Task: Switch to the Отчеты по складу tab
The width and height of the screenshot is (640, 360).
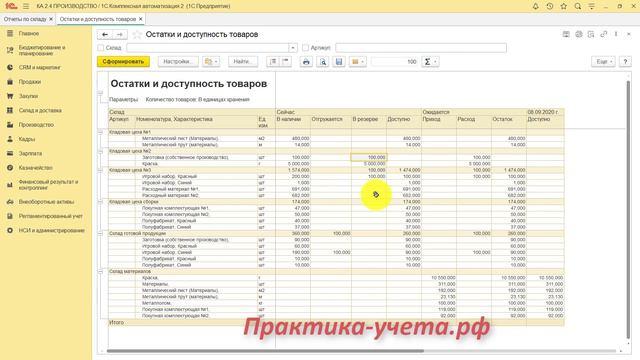Action: (x=25, y=19)
